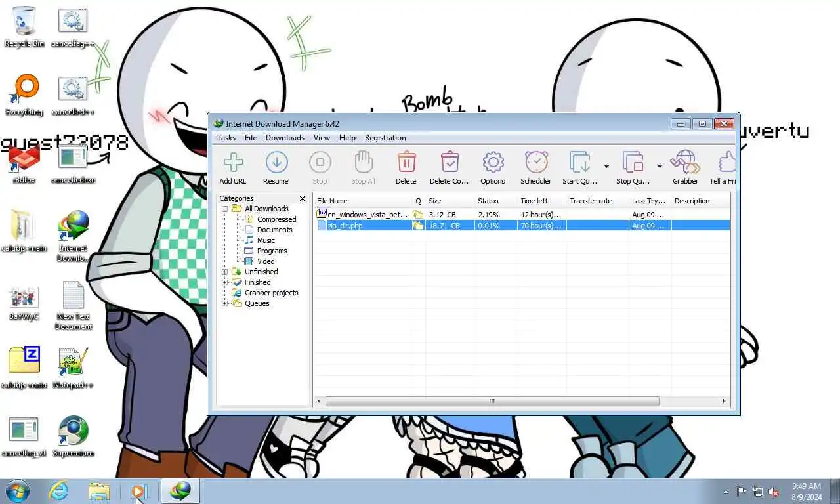This screenshot has width=840, height=504.
Task: Click queue icon of zip_dir.php row
Action: pyautogui.click(x=418, y=225)
